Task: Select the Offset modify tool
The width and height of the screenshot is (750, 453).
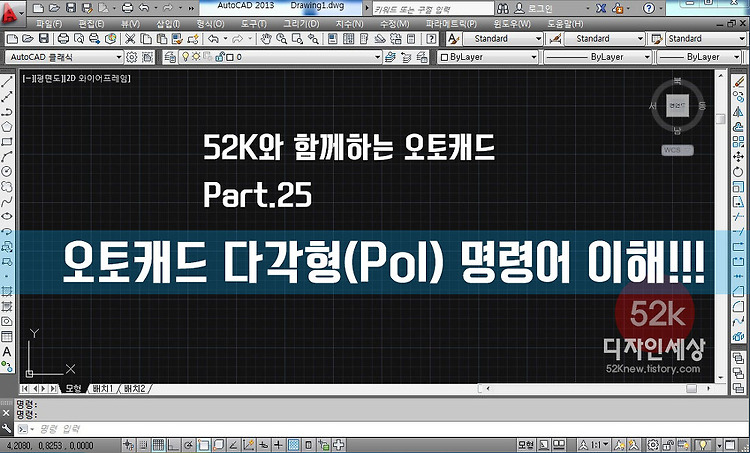Action: pos(739,127)
